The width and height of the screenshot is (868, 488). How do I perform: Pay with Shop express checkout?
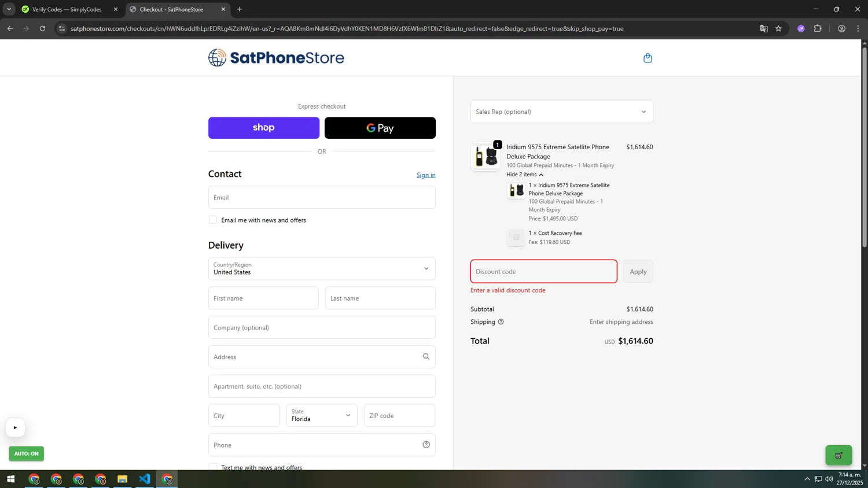(264, 128)
